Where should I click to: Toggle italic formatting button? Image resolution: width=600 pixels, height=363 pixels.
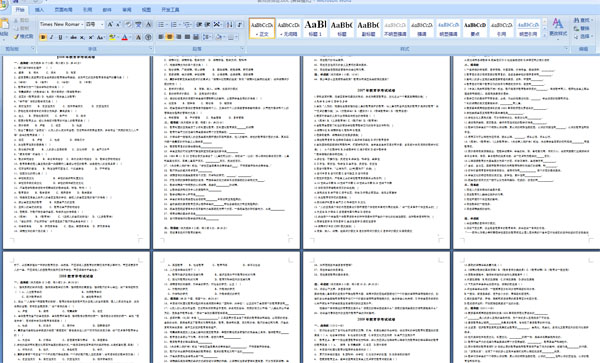52,37
